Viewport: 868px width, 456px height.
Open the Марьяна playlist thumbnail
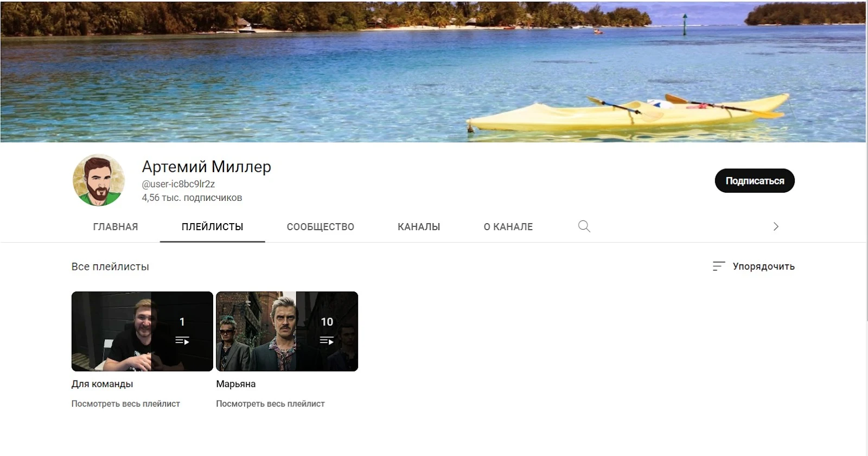(287, 331)
